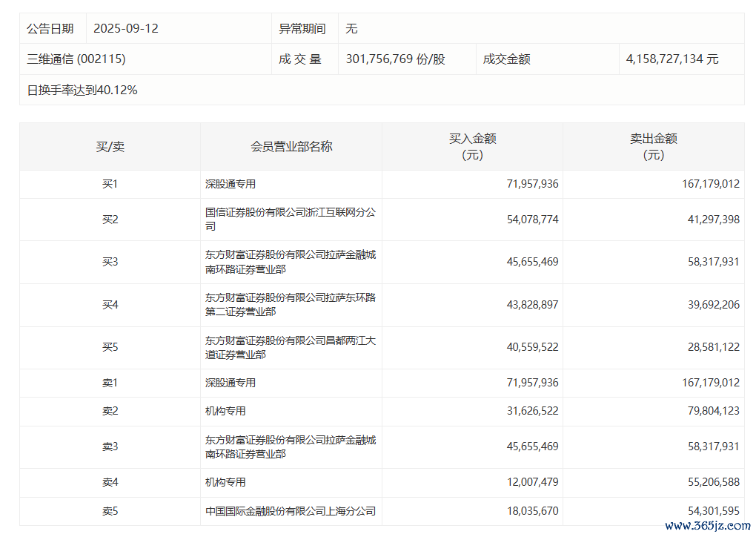Open 东方财富证券 拉萨东环路第二证券营业部 entry

tap(291, 305)
